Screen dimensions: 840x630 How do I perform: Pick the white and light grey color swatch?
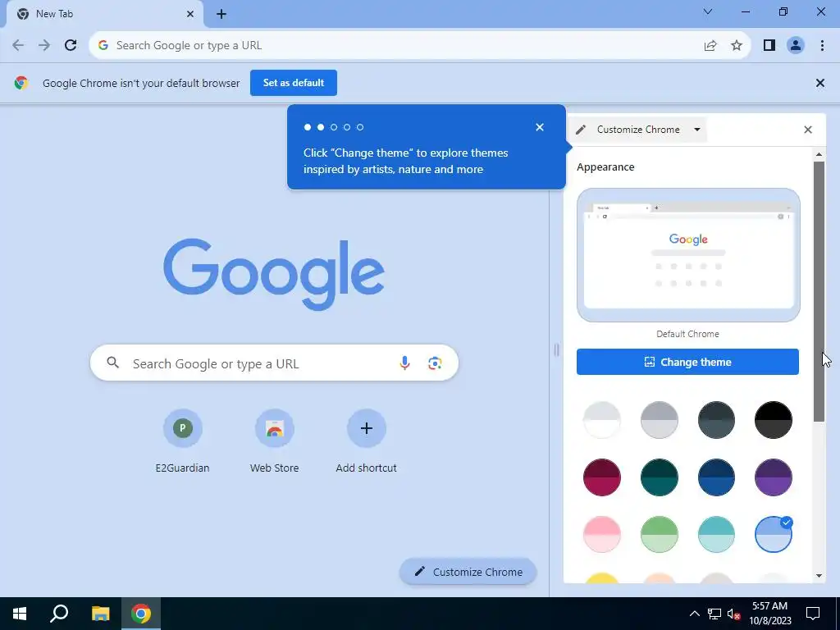click(601, 420)
